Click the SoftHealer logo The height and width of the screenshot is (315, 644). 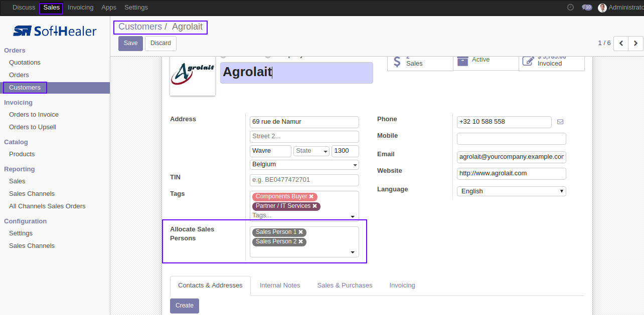point(55,31)
